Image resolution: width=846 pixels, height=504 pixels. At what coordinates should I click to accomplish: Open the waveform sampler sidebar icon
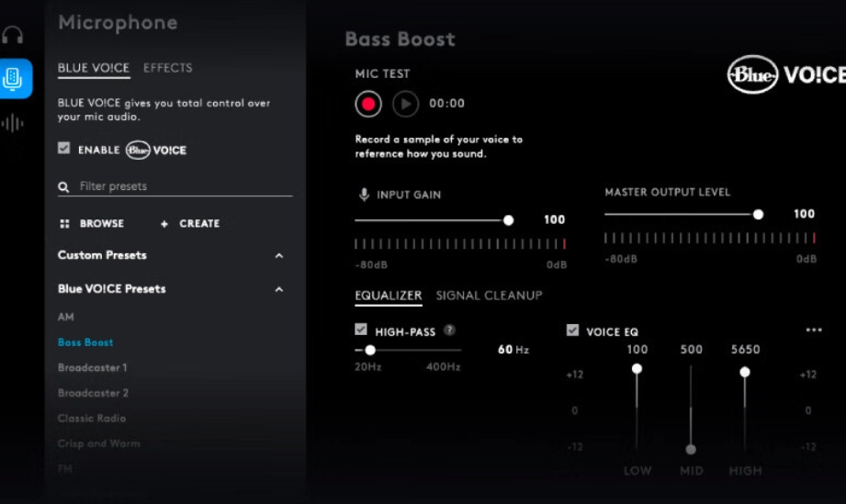tap(13, 123)
